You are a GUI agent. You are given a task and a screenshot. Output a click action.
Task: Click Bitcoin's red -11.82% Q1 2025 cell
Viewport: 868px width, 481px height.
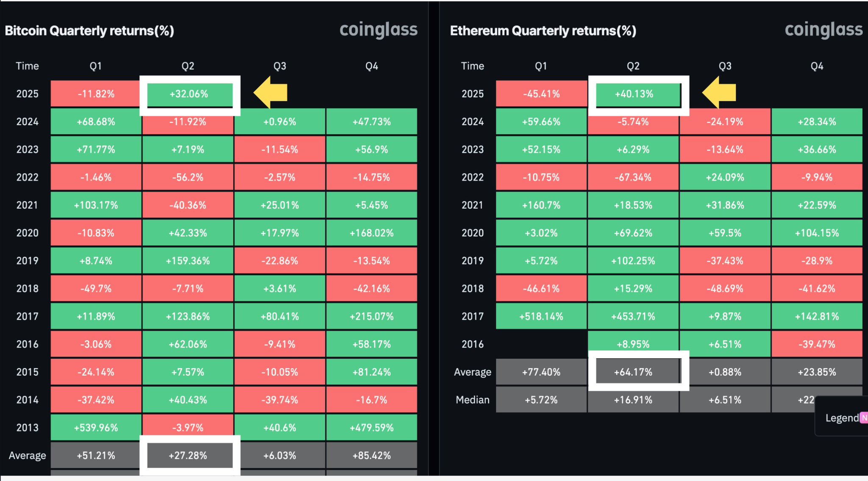point(96,94)
